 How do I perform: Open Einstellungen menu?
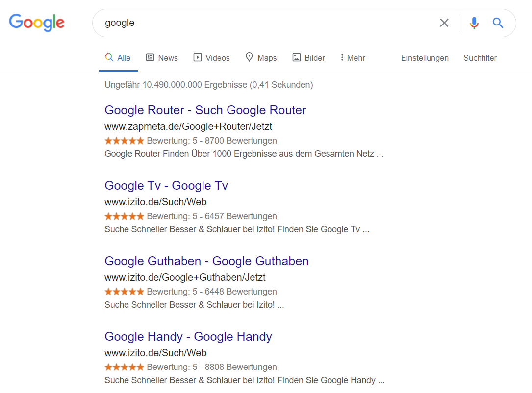tap(425, 58)
